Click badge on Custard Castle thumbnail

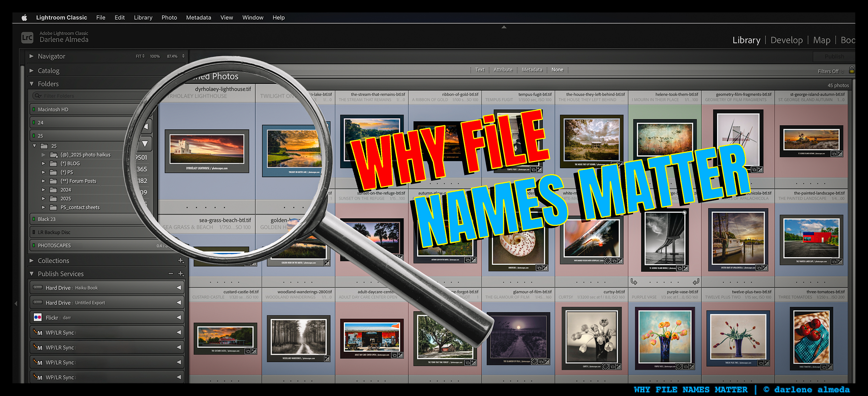click(x=254, y=351)
